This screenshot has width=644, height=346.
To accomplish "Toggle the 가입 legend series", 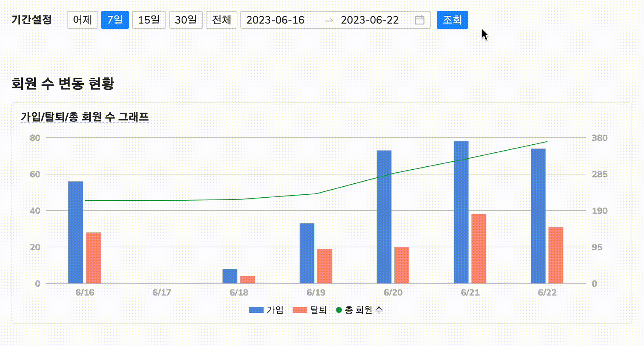I will click(x=266, y=310).
